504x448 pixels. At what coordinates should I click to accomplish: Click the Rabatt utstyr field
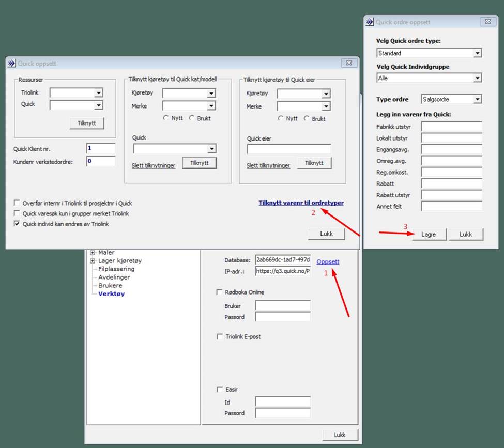(451, 195)
